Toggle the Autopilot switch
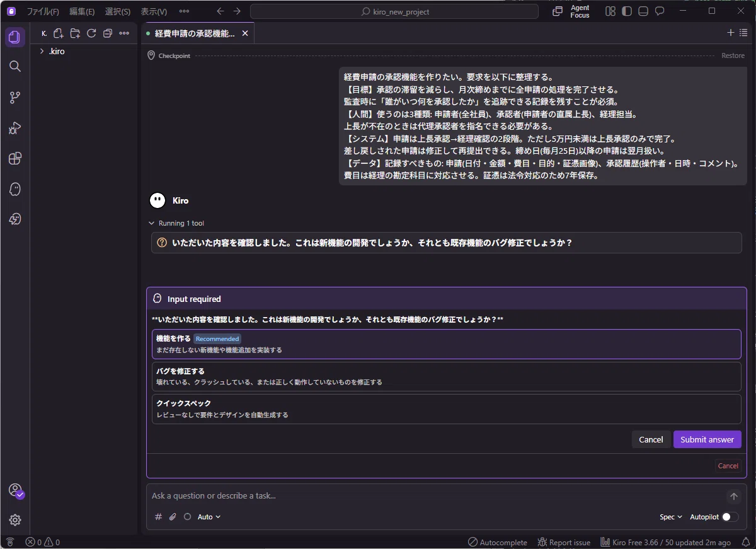 point(730,517)
